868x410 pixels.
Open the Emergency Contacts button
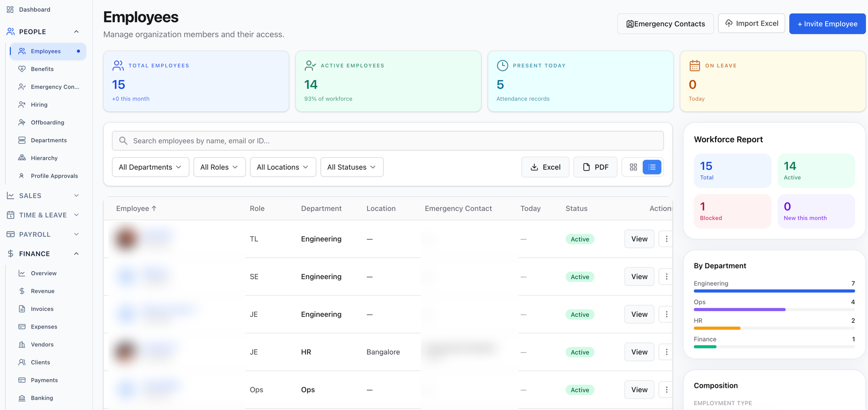coord(665,24)
